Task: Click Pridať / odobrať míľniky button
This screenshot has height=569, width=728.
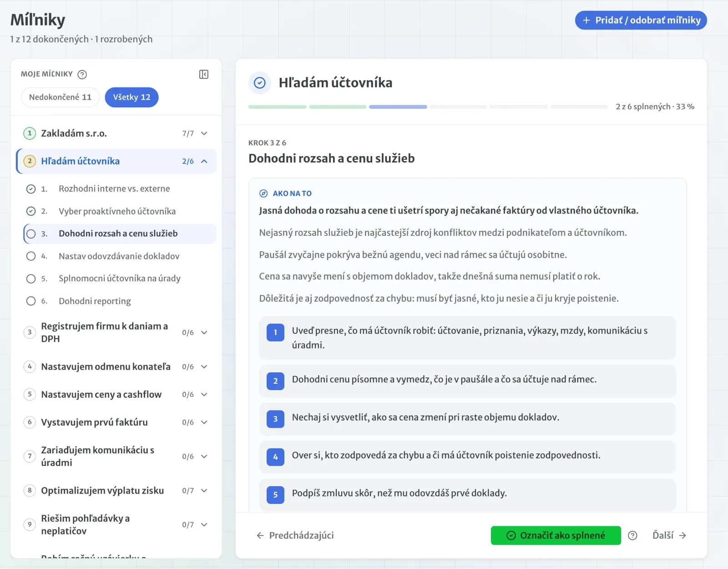Action: click(641, 20)
